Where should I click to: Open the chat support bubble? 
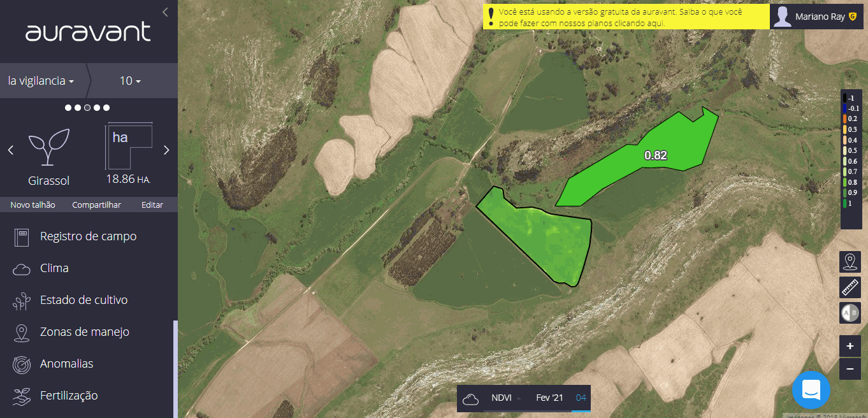(x=811, y=389)
